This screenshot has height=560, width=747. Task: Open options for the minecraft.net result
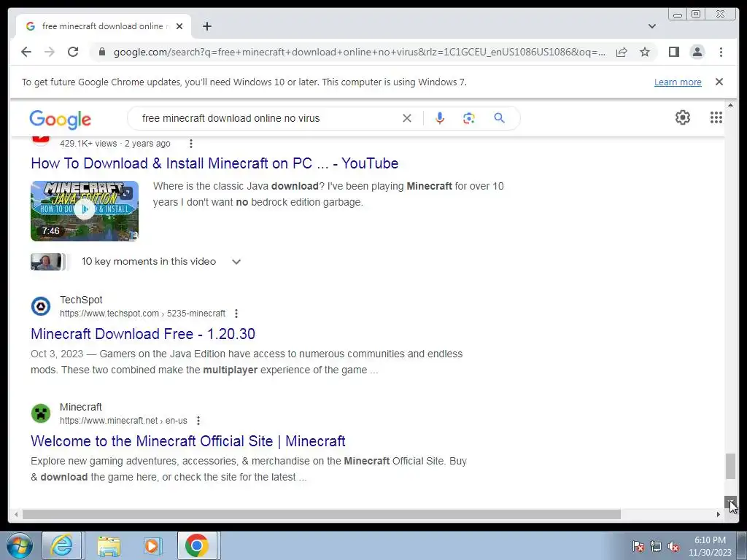(x=198, y=421)
